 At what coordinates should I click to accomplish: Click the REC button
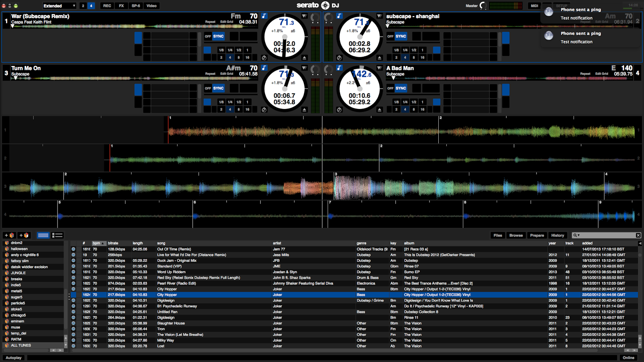coord(107,6)
